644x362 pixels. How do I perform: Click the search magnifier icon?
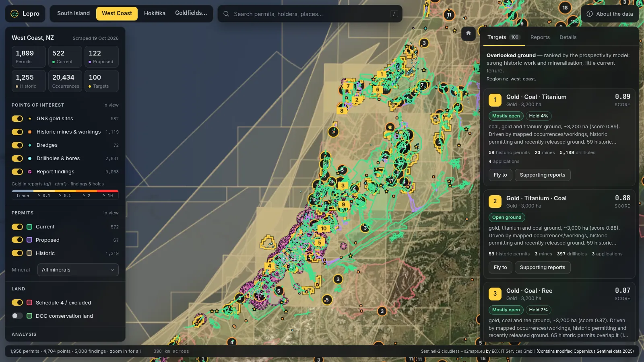coord(226,14)
